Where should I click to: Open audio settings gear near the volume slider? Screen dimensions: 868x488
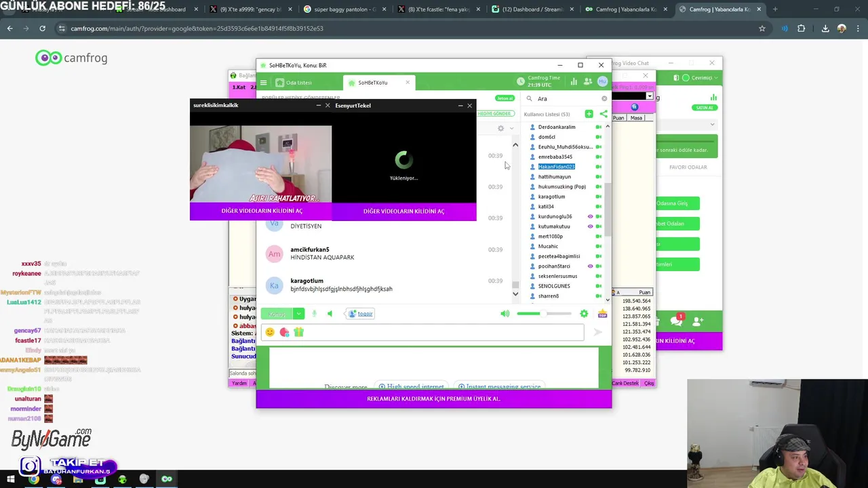584,314
